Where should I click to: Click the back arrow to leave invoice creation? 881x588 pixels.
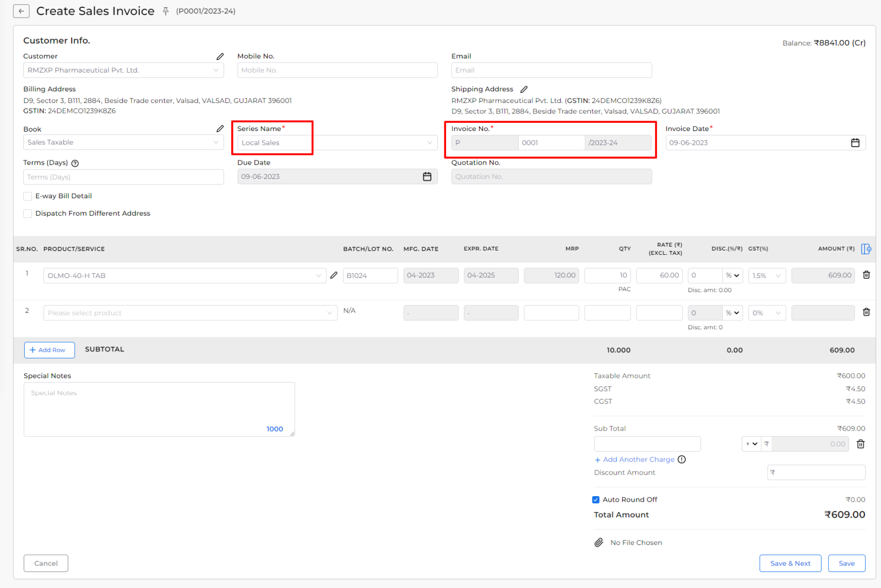click(x=21, y=10)
